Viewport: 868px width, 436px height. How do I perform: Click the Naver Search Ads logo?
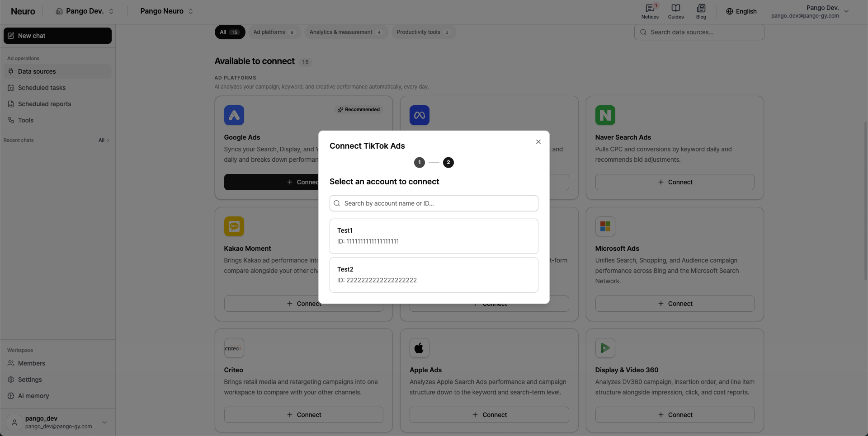(605, 115)
